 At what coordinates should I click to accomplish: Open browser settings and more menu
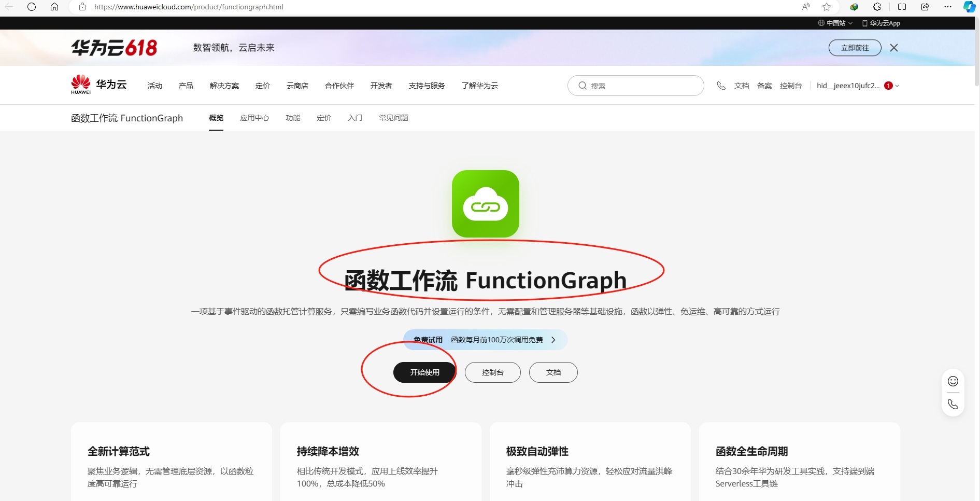948,7
